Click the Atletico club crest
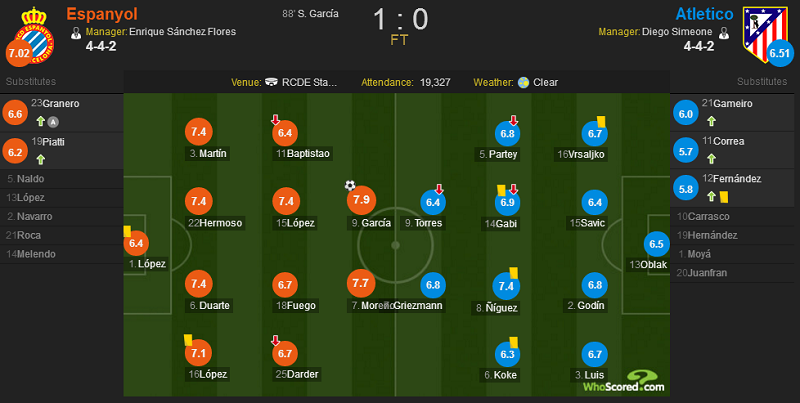Image resolution: width=800 pixels, height=403 pixels. (x=765, y=34)
